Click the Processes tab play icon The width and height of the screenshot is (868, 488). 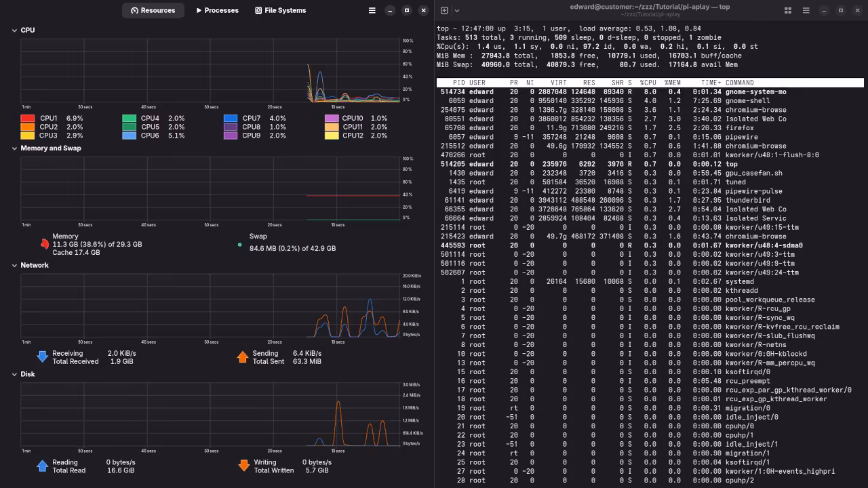(199, 10)
